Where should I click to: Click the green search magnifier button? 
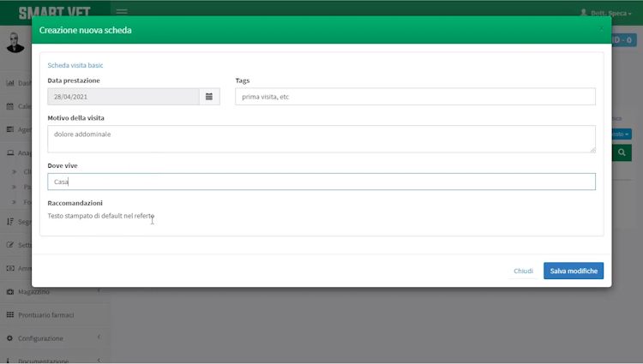(622, 152)
